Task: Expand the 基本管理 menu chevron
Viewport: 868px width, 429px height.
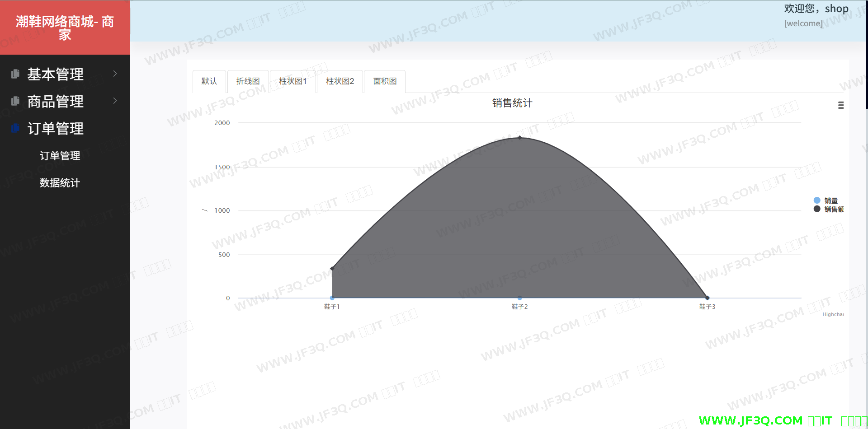Action: [x=115, y=74]
